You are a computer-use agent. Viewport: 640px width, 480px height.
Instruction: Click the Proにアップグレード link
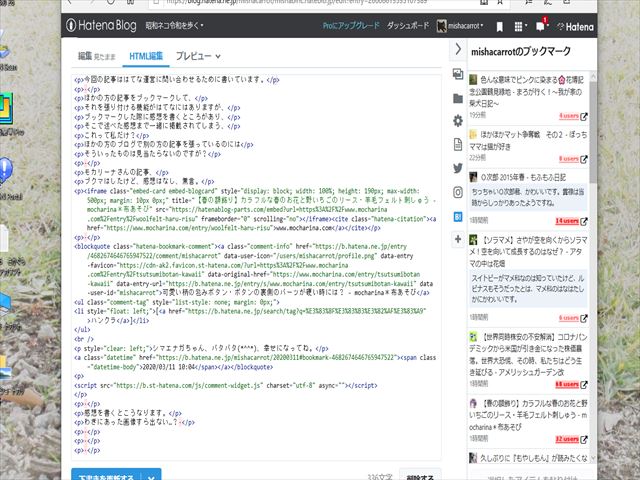coord(351,26)
